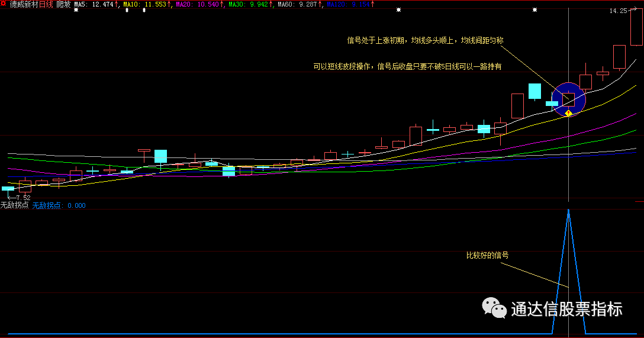Click the yellow diamond signal marker in blue circle
This screenshot has height=338, width=644.
point(568,113)
